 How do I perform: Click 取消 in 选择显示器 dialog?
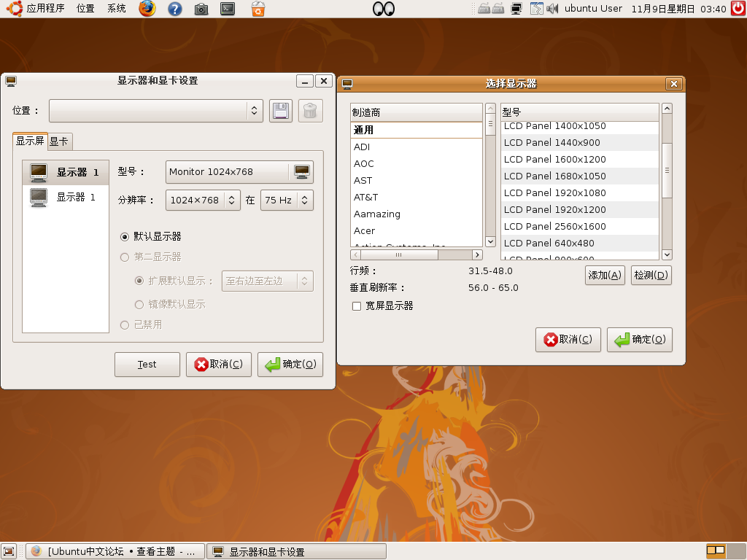(x=568, y=340)
